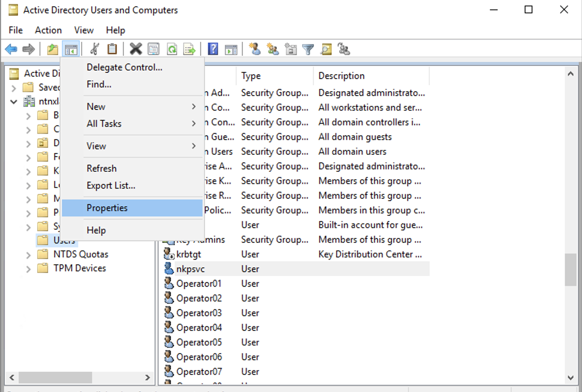Click the Back arrow toolbar icon
This screenshot has width=582, height=392.
11,49
